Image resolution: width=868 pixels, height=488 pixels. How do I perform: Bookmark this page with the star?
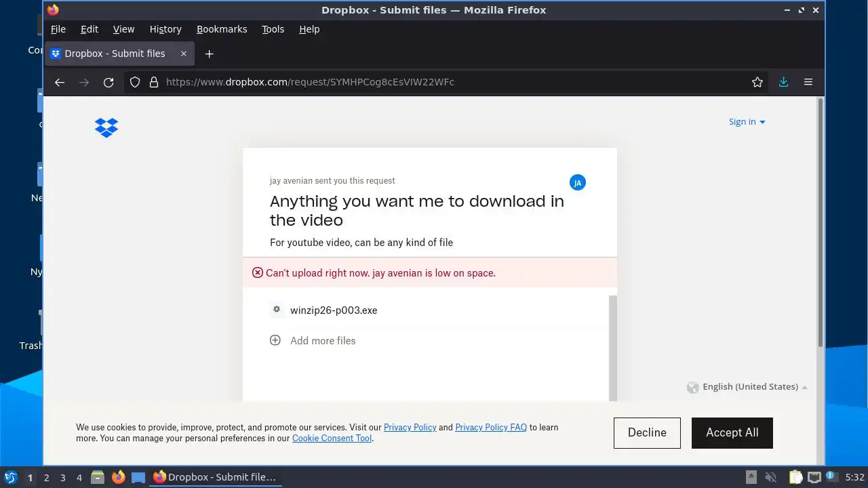757,82
